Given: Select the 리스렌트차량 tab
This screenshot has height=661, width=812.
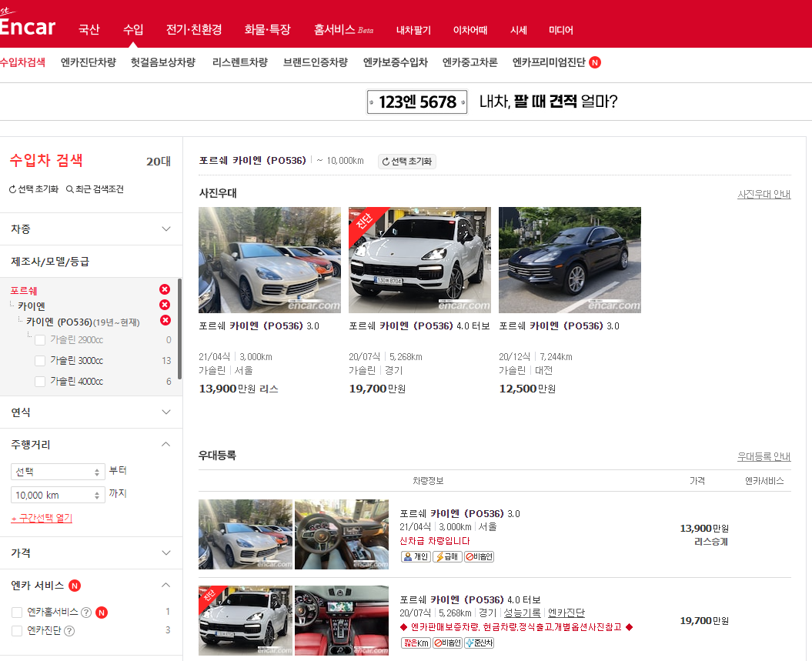Looking at the screenshot, I should pos(240,62).
